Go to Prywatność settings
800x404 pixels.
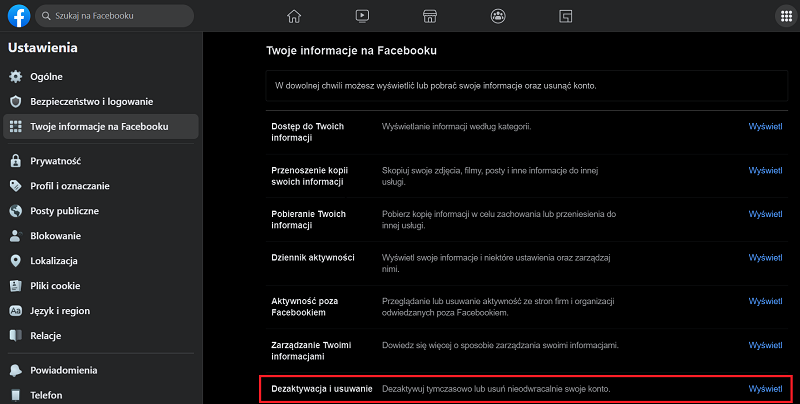pyautogui.click(x=101, y=161)
